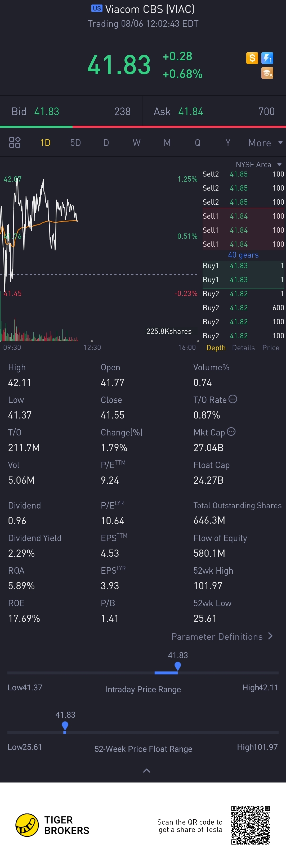Tap the blue lightning quick-trade icon
286x868 pixels.
point(267,58)
